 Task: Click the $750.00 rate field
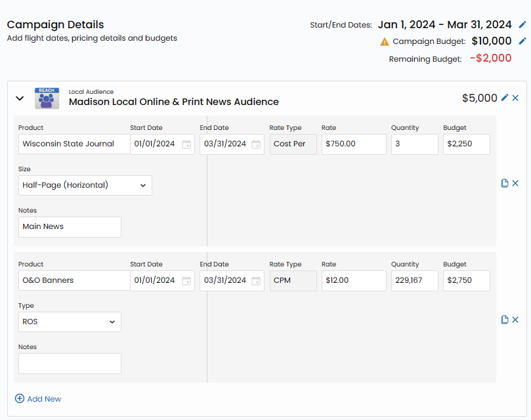coord(353,144)
